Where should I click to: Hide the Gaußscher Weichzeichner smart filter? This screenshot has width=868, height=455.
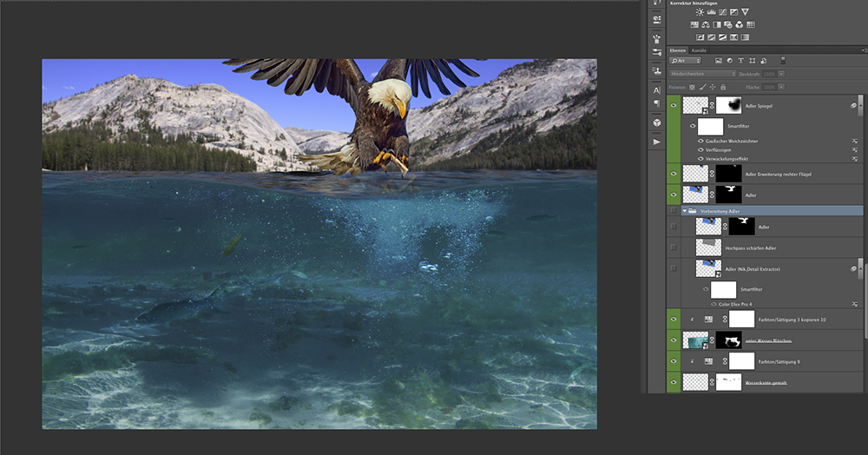point(700,140)
